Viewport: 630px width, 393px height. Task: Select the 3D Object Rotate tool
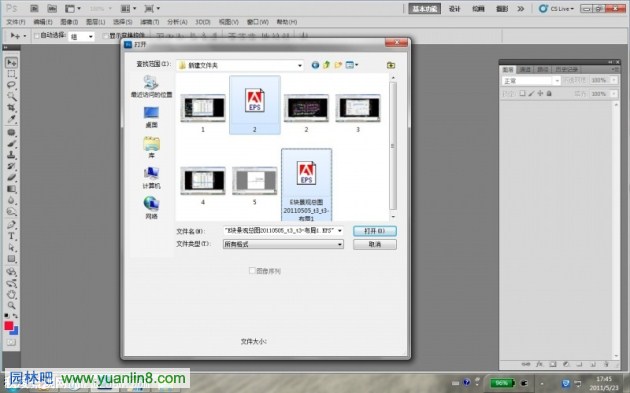point(11,272)
